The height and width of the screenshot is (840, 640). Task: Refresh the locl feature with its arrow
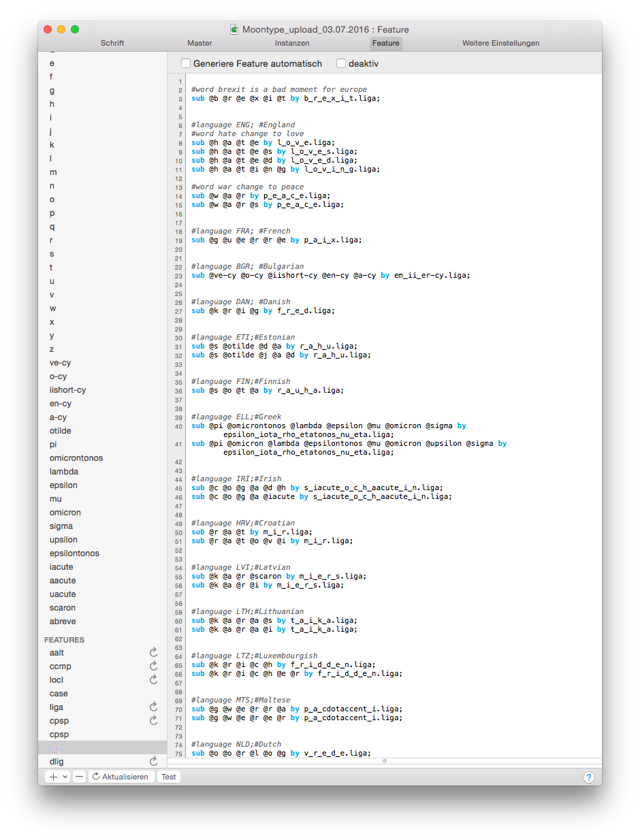154,680
